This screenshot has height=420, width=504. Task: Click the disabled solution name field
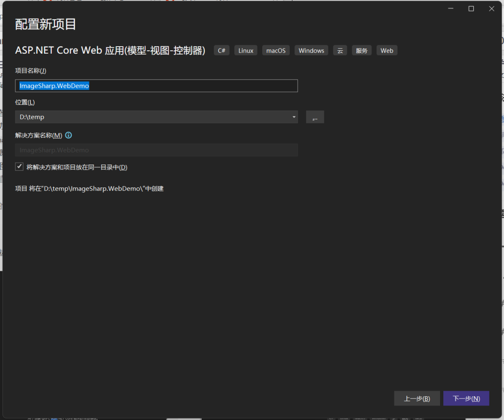pos(156,150)
